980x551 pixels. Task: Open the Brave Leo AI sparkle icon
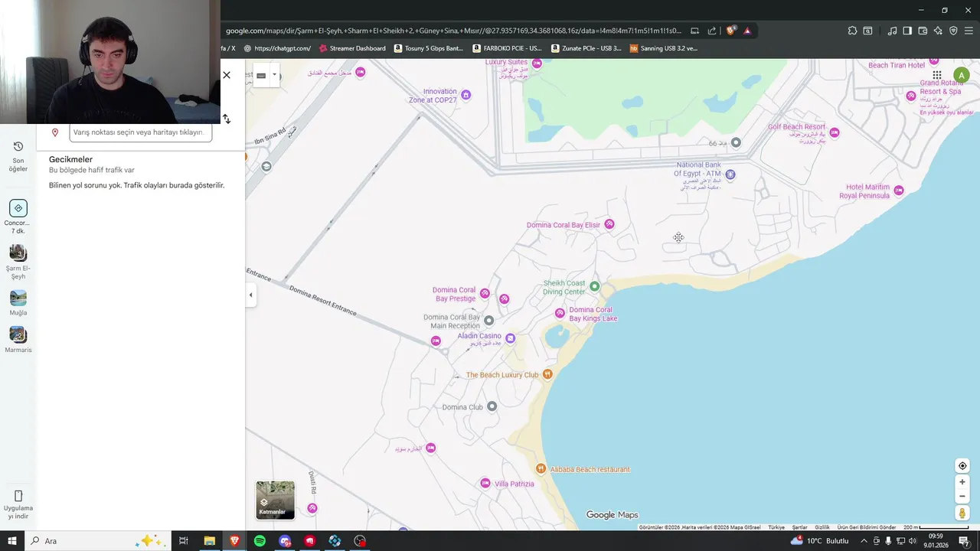[938, 31]
